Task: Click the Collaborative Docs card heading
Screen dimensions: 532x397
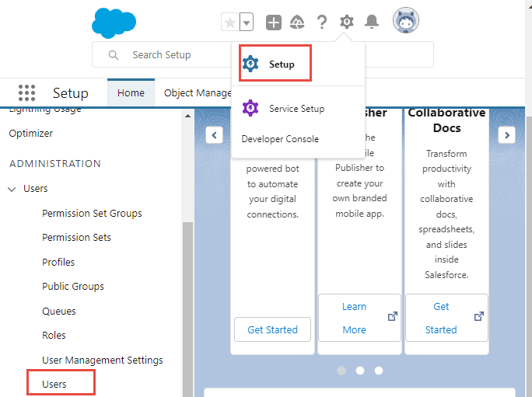Action: [x=447, y=120]
